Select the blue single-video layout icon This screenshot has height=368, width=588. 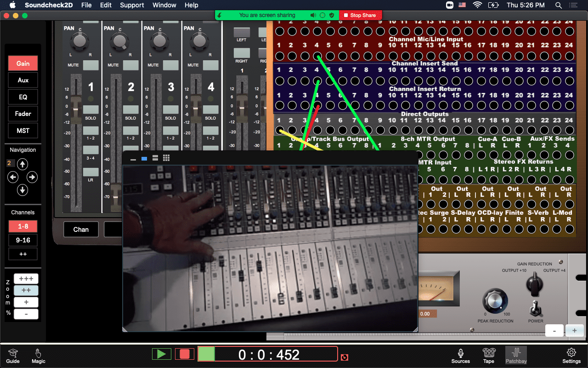[x=144, y=158]
